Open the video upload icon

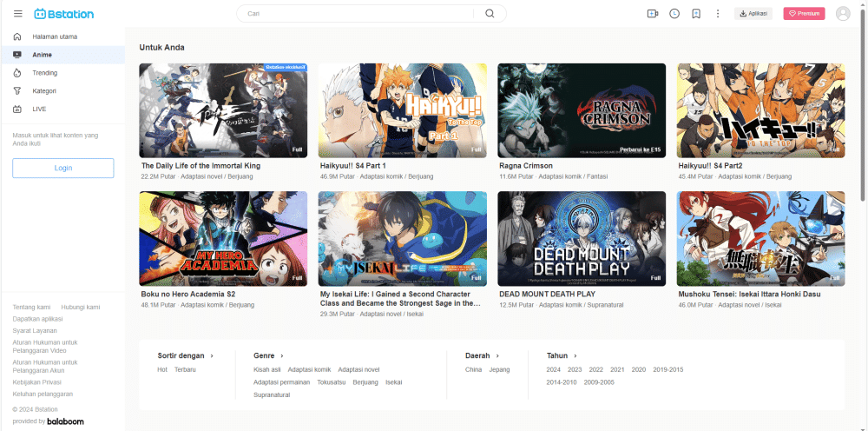[x=653, y=14]
